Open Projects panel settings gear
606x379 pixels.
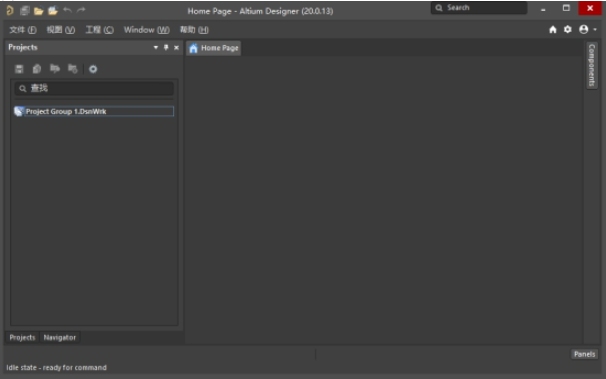tap(93, 69)
